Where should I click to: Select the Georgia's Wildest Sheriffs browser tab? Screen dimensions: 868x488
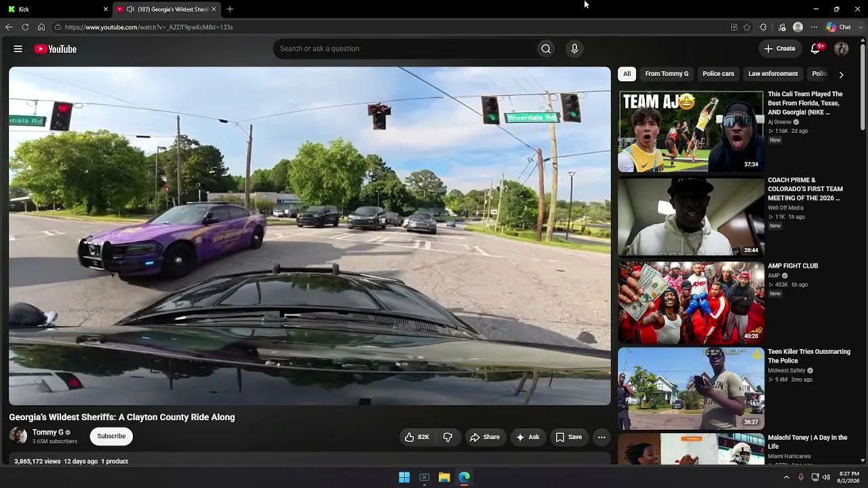(x=167, y=9)
